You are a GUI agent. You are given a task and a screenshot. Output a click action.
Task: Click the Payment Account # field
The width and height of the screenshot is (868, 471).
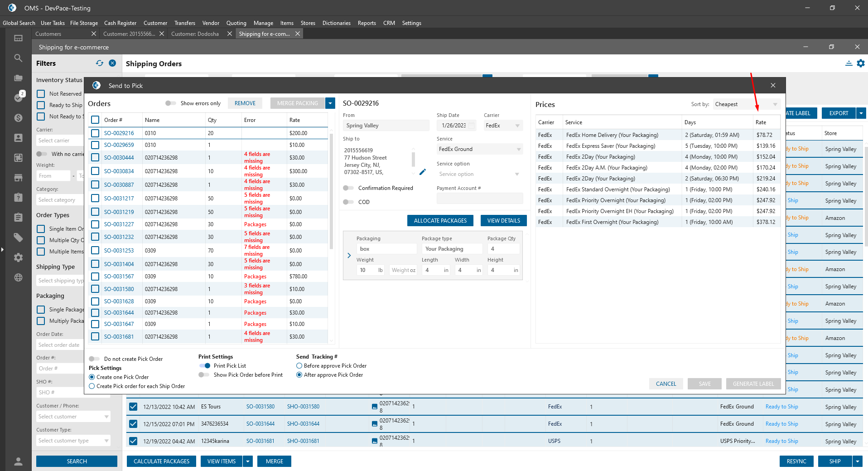coord(479,199)
